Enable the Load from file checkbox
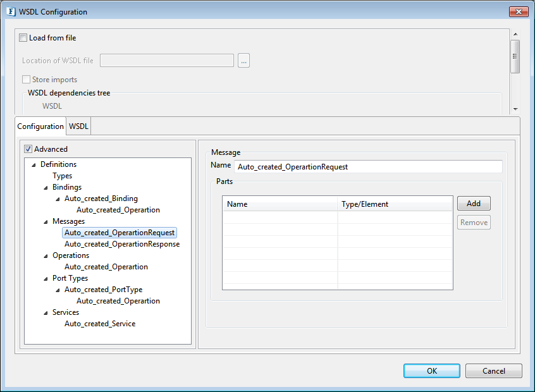 tap(23, 38)
